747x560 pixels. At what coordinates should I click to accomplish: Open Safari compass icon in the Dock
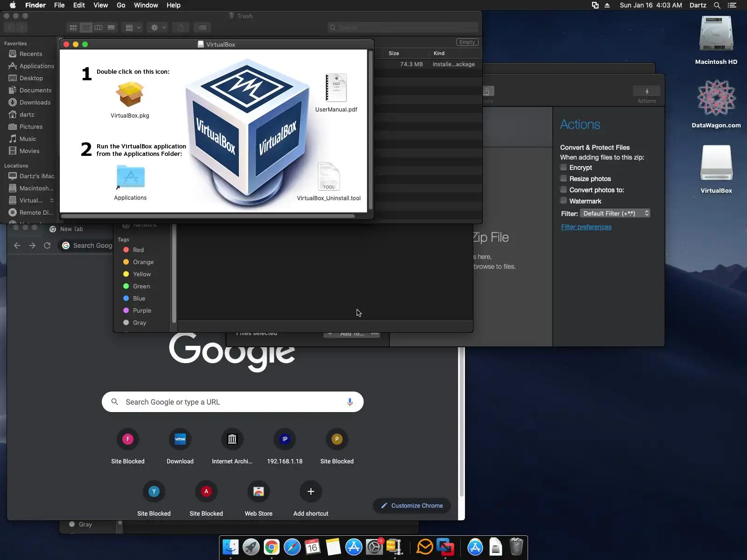pos(292,546)
